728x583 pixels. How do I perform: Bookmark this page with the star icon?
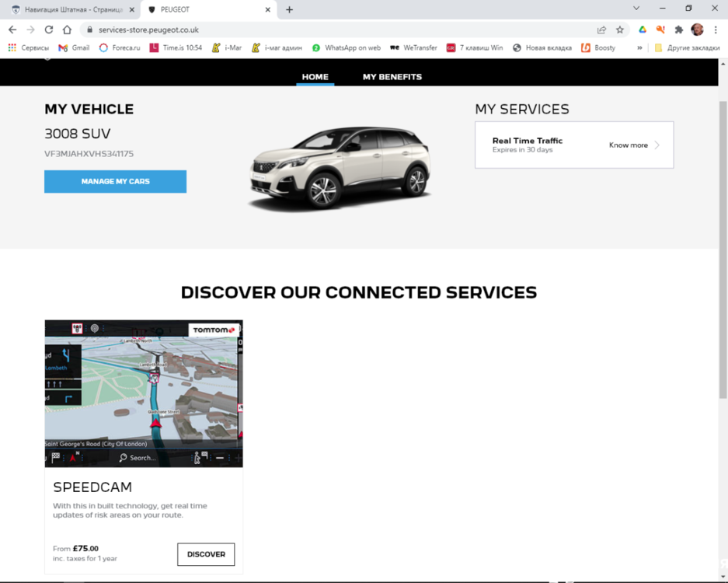tap(620, 30)
